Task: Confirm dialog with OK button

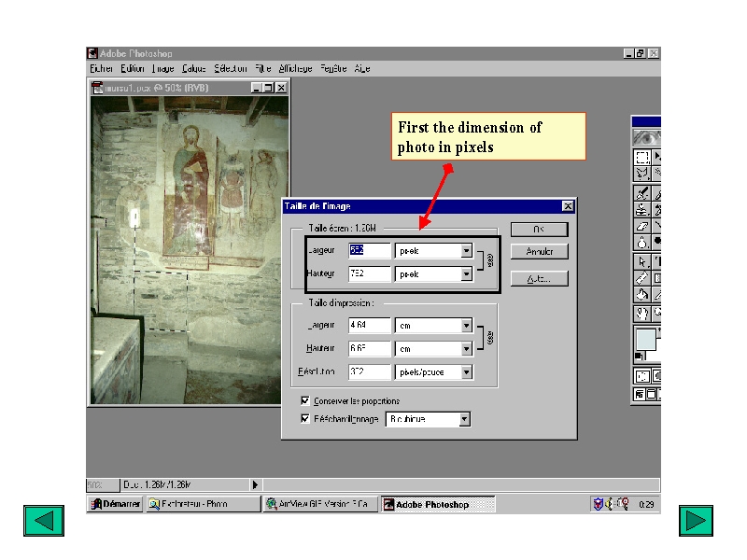Action: [x=540, y=230]
